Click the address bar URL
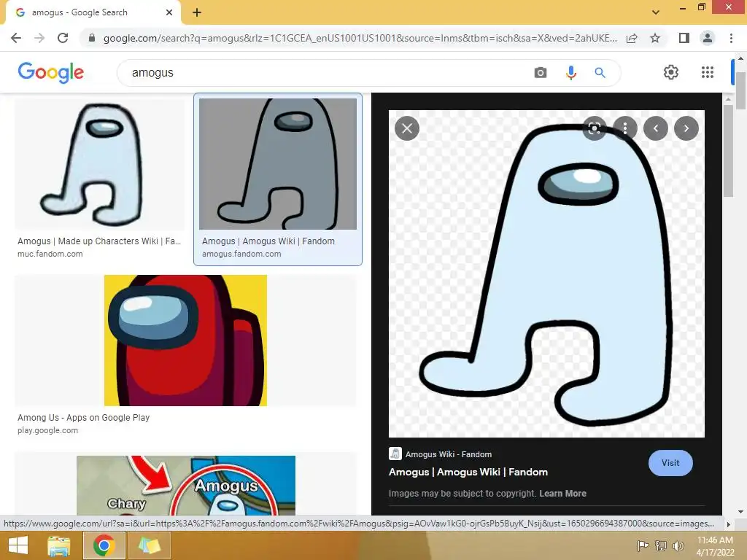Image resolution: width=747 pixels, height=560 pixels. pos(360,38)
